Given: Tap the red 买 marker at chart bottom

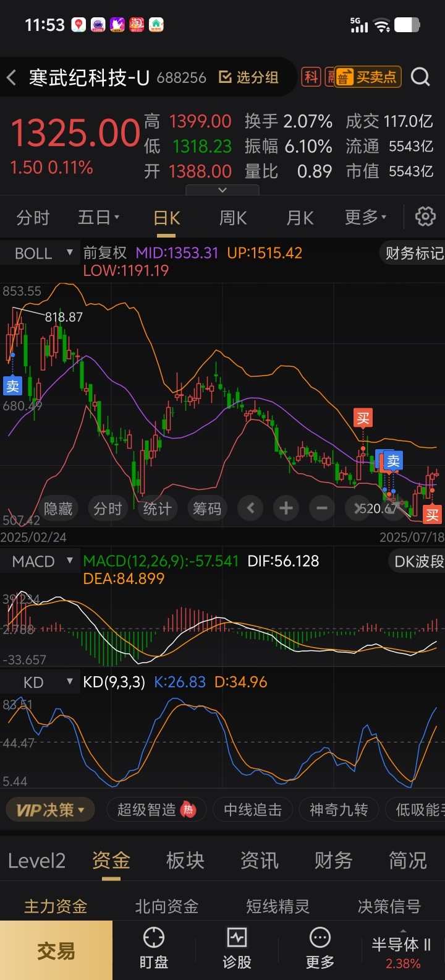Looking at the screenshot, I should pyautogui.click(x=433, y=514).
